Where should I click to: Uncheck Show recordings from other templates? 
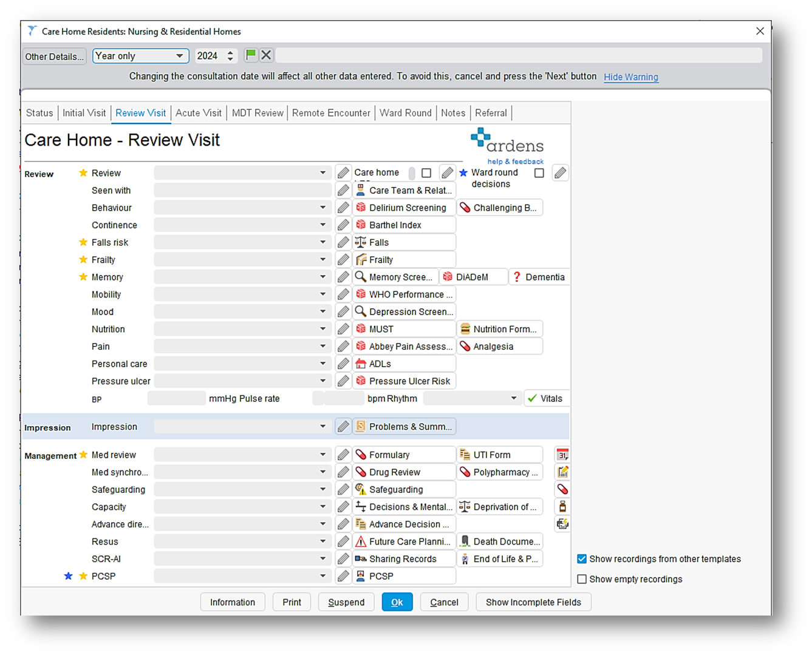click(582, 559)
